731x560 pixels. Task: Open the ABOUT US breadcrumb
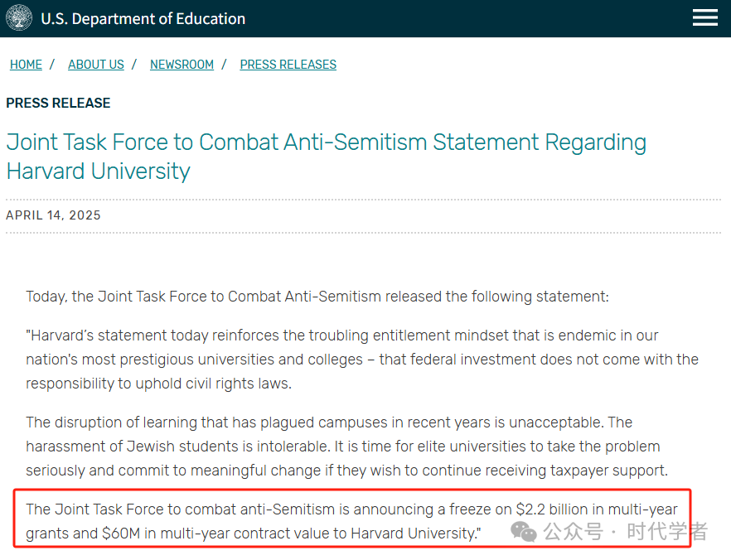[96, 65]
